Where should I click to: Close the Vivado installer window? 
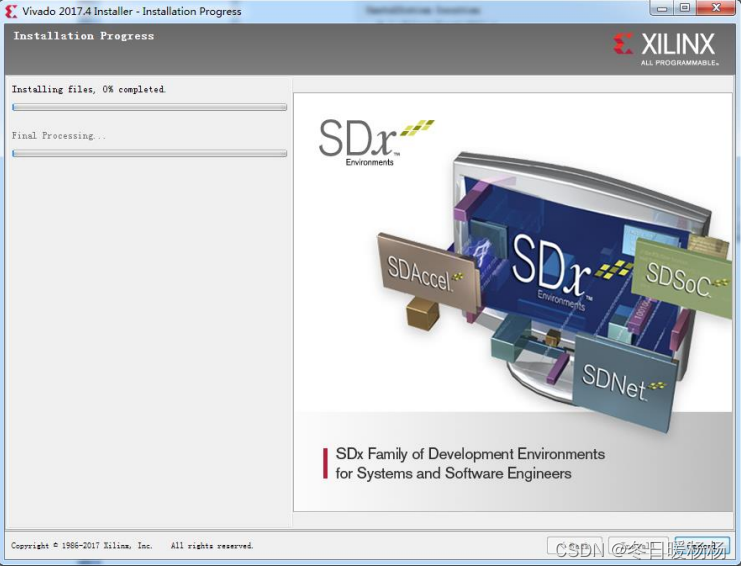[x=716, y=9]
